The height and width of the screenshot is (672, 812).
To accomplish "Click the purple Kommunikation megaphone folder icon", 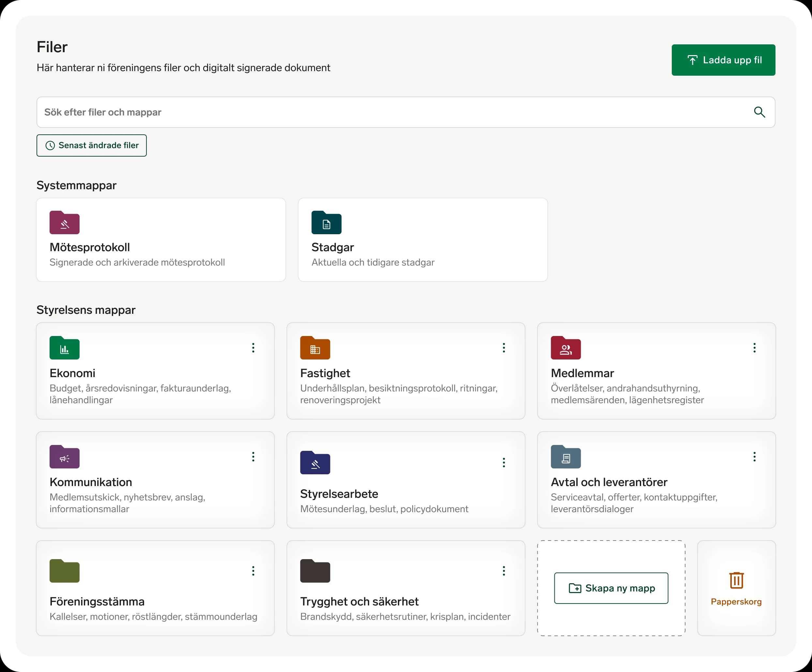I will [x=65, y=457].
